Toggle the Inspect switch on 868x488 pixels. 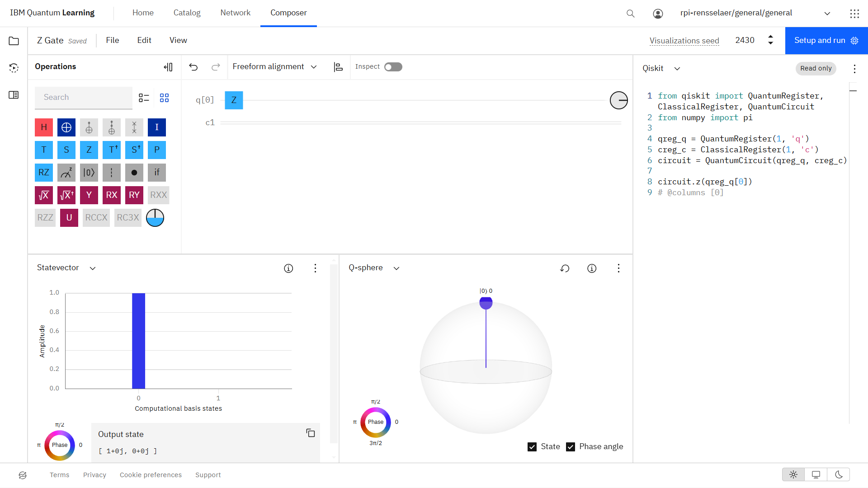coord(393,67)
